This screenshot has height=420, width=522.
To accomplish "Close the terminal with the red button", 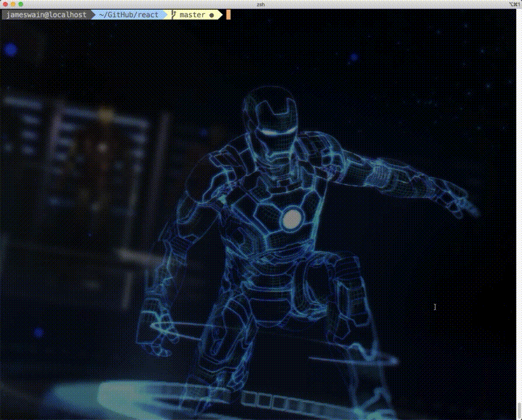I will (x=5, y=4).
